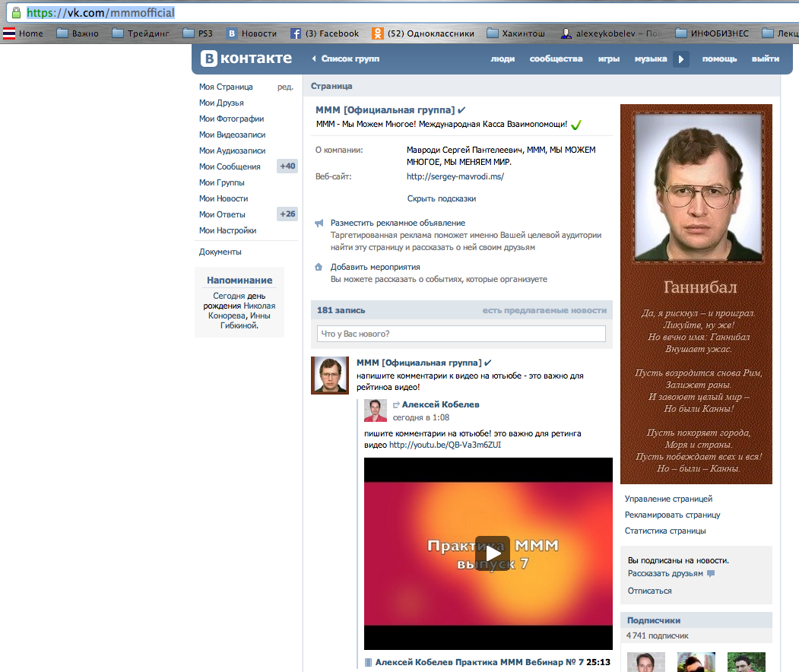Image resolution: width=799 pixels, height=672 pixels.
Task: Click Отписаться to unsubscribe
Action: [650, 591]
